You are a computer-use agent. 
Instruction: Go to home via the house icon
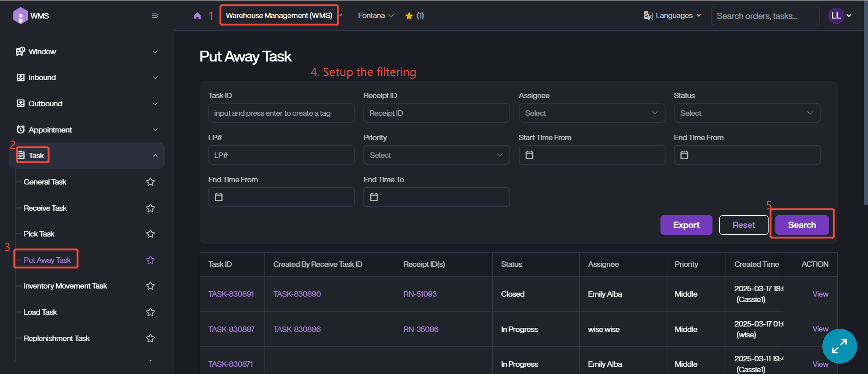[197, 16]
